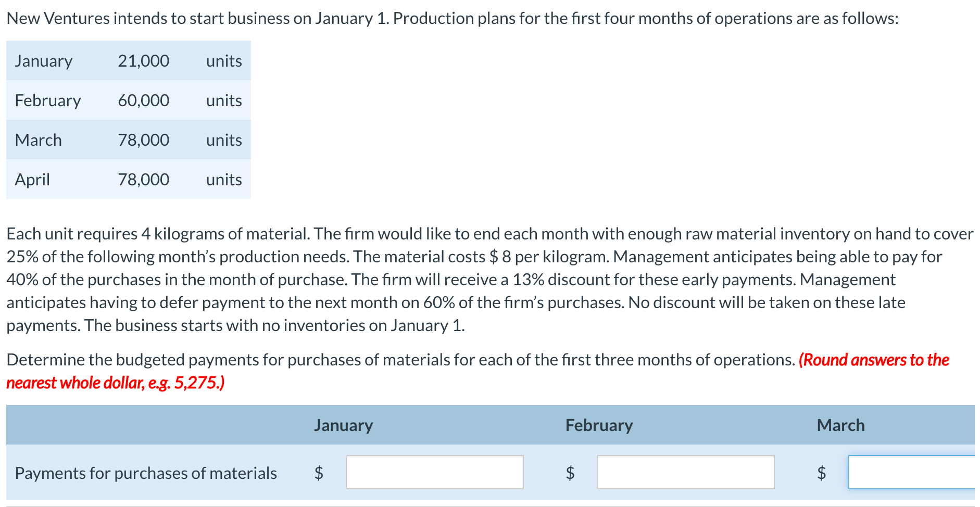This screenshot has height=507, width=980.
Task: Click the dollar sign before March input
Action: point(821,473)
